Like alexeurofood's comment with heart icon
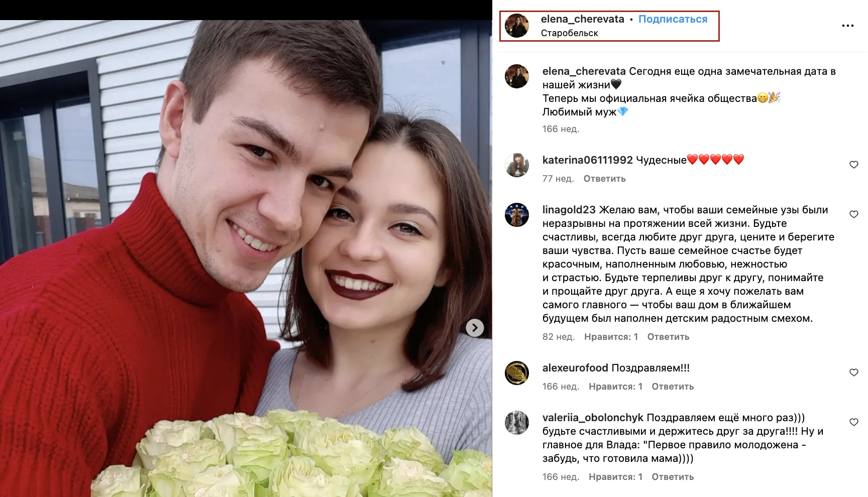868x497 pixels. click(x=853, y=372)
